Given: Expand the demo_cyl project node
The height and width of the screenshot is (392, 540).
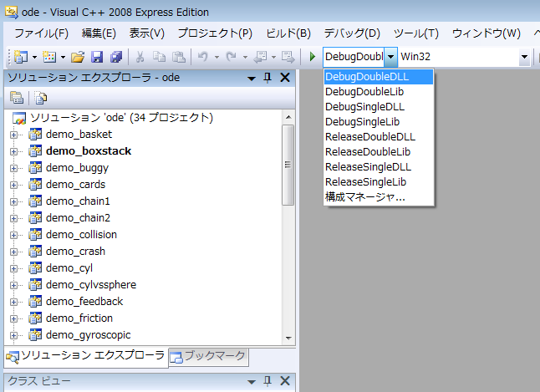Looking at the screenshot, I should pyautogui.click(x=13, y=268).
